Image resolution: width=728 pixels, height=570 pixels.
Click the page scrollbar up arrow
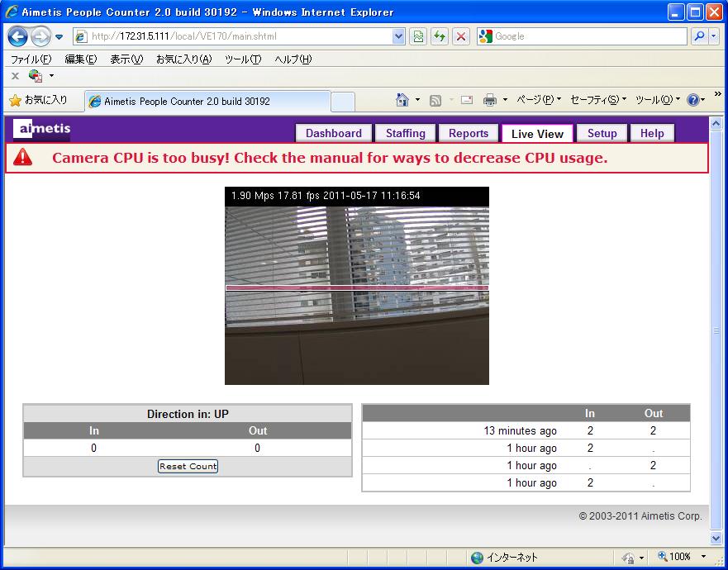point(716,123)
